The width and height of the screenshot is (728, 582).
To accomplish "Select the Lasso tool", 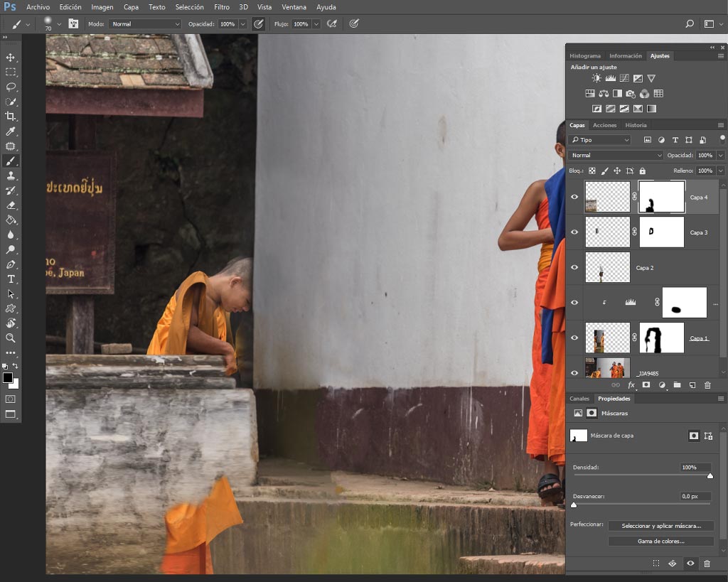I will (10, 87).
